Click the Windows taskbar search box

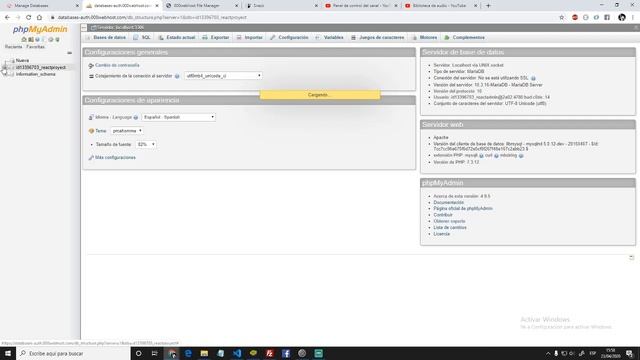pyautogui.click(x=73, y=353)
